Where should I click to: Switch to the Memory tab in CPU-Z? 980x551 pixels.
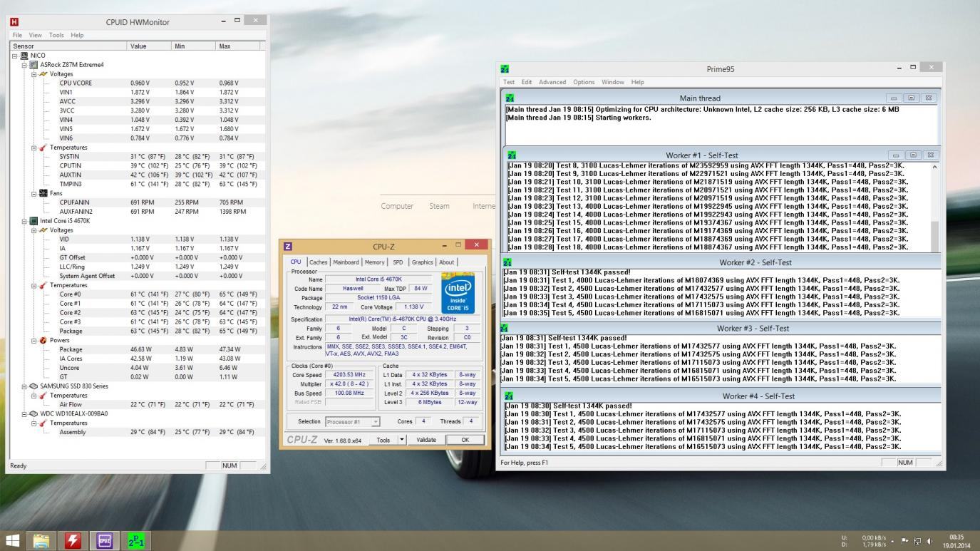[375, 262]
